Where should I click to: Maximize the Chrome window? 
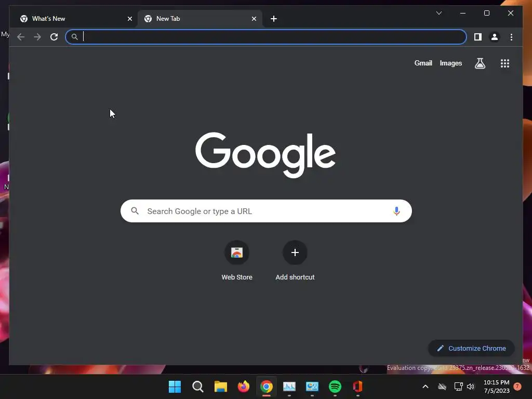(486, 13)
